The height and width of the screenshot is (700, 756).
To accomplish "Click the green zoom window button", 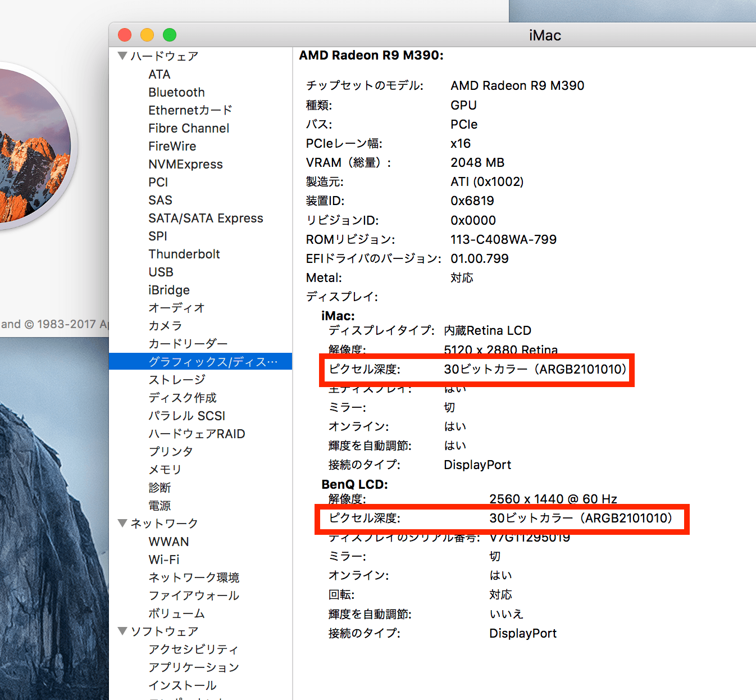I will [x=170, y=35].
